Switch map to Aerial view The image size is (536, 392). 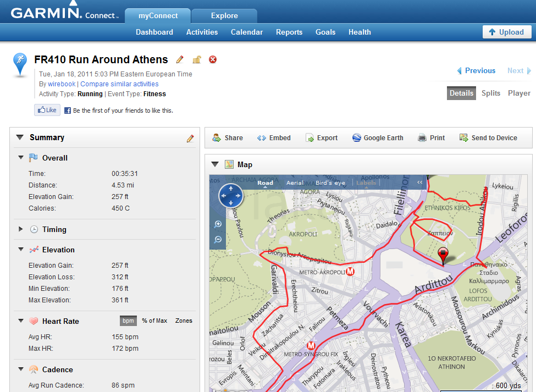[295, 183]
